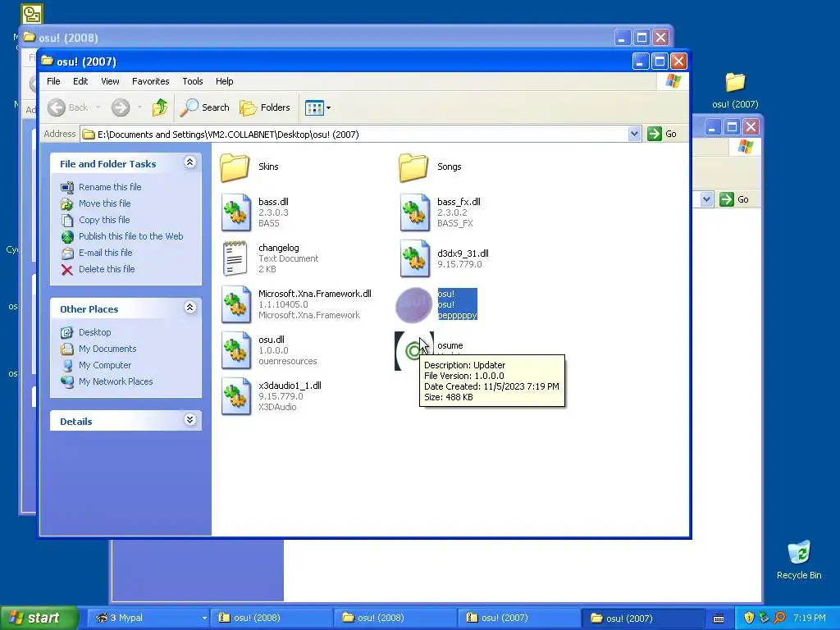
Task: Open the File menu
Action: coord(53,81)
